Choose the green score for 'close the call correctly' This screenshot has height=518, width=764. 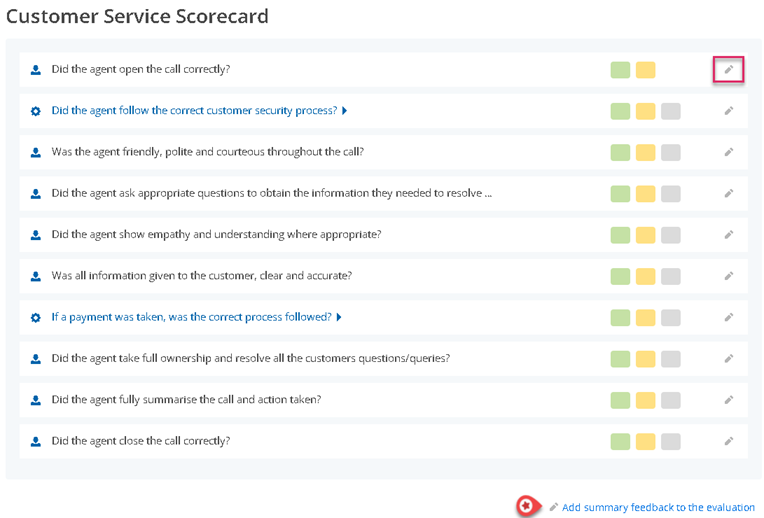coord(620,441)
